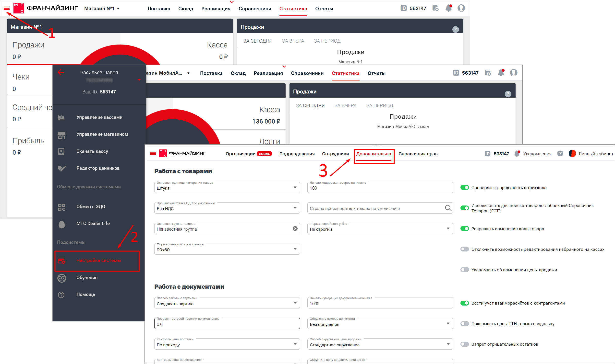Open the Способ работы с партиями dropdown

(227, 303)
